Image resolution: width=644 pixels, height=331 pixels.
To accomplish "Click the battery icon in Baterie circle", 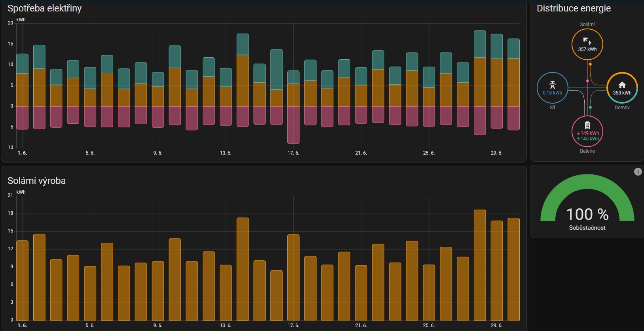I will 587,125.
